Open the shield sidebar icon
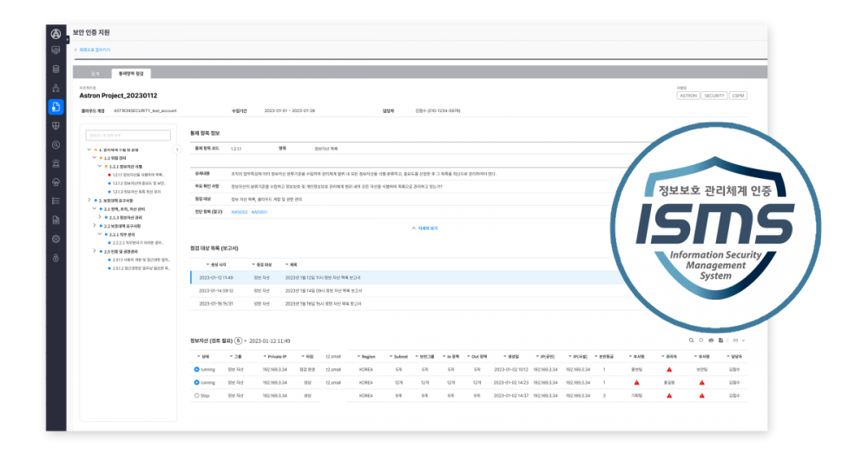This screenshot has height=456, width=868. pyautogui.click(x=56, y=126)
